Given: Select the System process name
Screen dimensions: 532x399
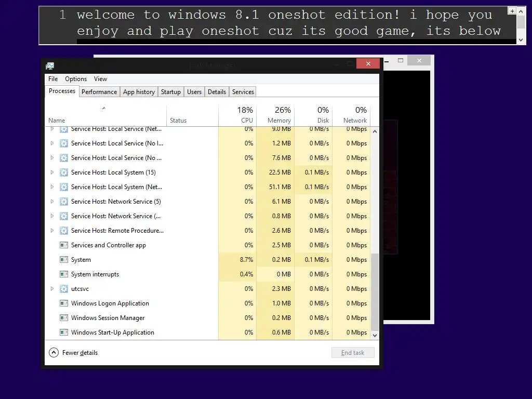Looking at the screenshot, I should 81,260.
